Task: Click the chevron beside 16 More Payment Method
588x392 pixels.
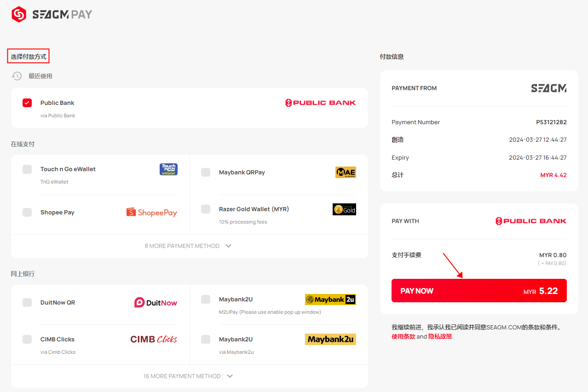Action: pyautogui.click(x=230, y=376)
